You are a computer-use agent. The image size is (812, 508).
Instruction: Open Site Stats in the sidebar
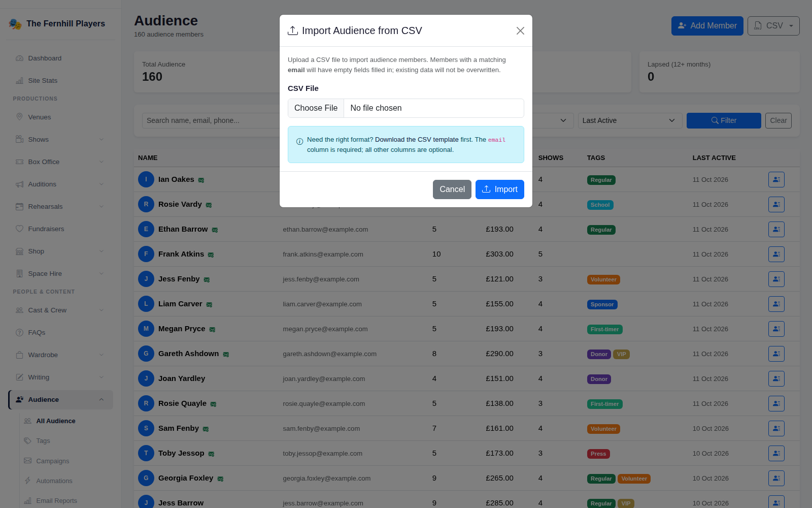tap(61, 81)
